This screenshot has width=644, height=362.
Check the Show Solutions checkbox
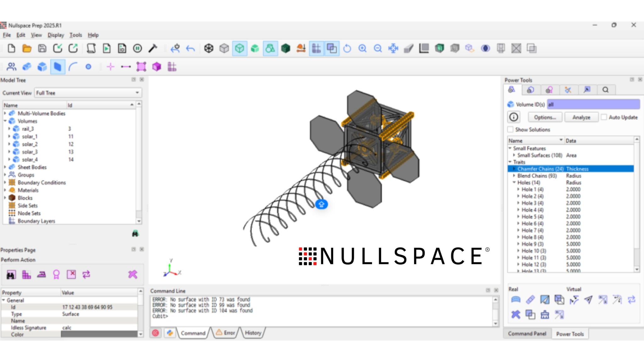511,129
